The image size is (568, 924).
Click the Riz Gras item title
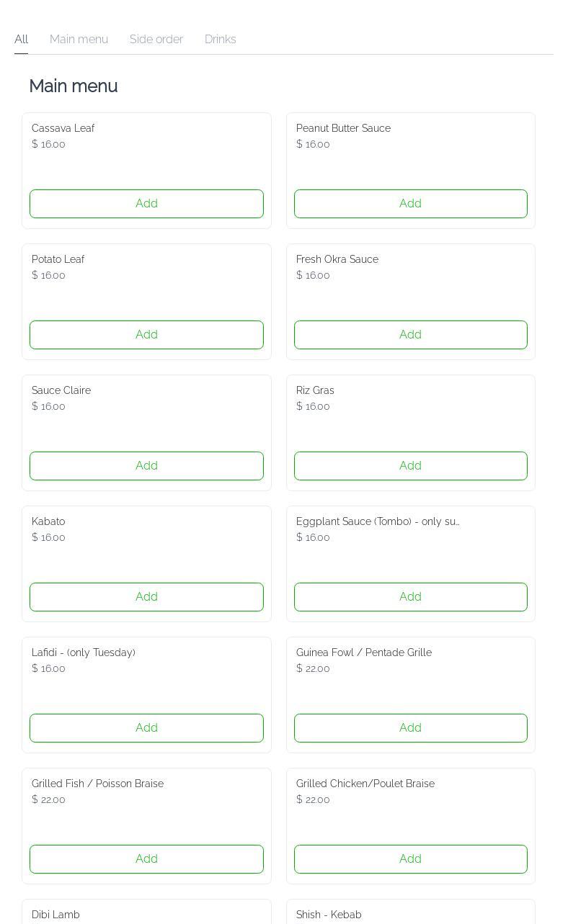315,390
